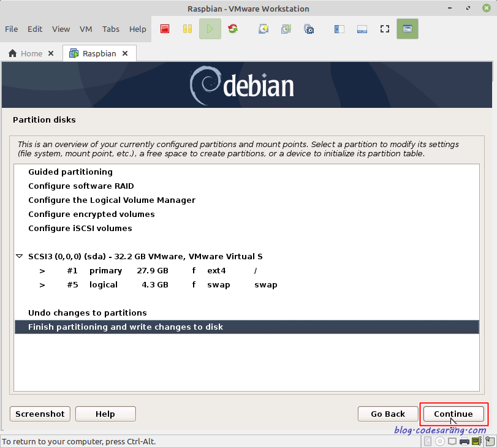Image resolution: width=497 pixels, height=448 pixels.
Task: Click the Home tab house icon
Action: pos(13,53)
